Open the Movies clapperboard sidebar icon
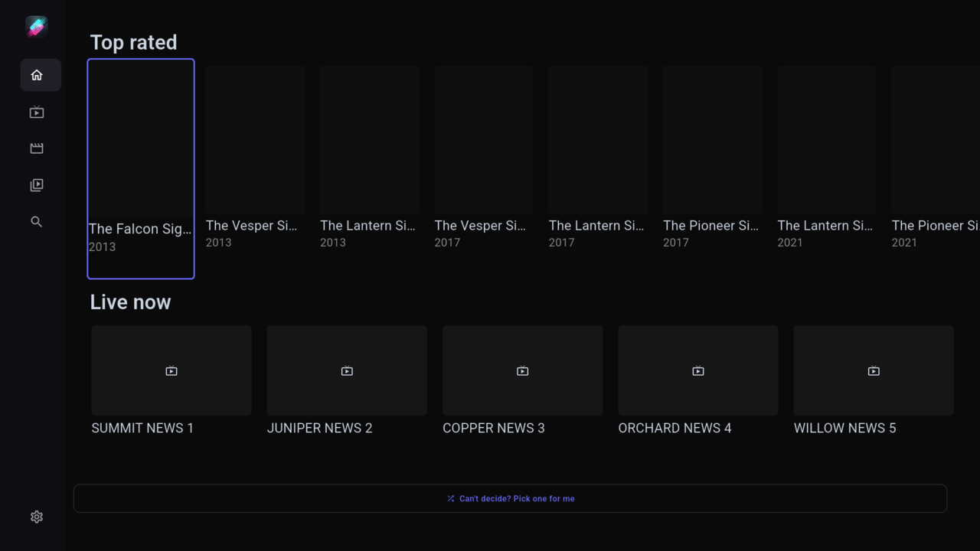980x551 pixels. 37,148
